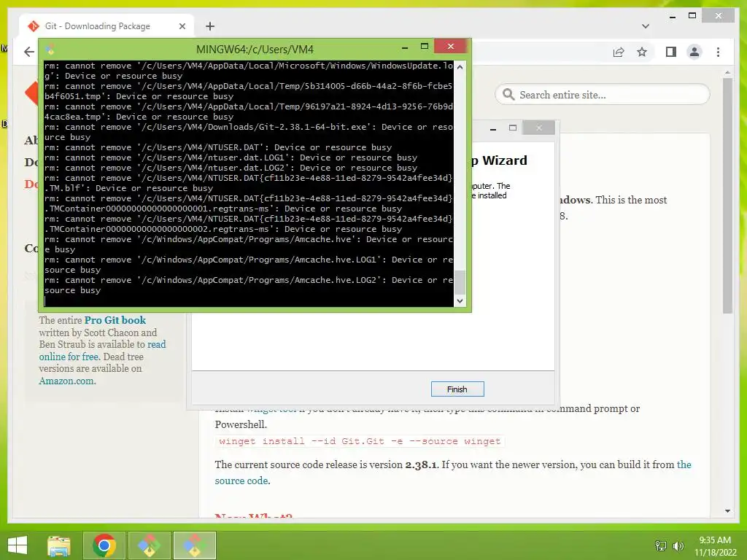The image size is (747, 560).
Task: Click the winget install command text
Action: tap(360, 441)
